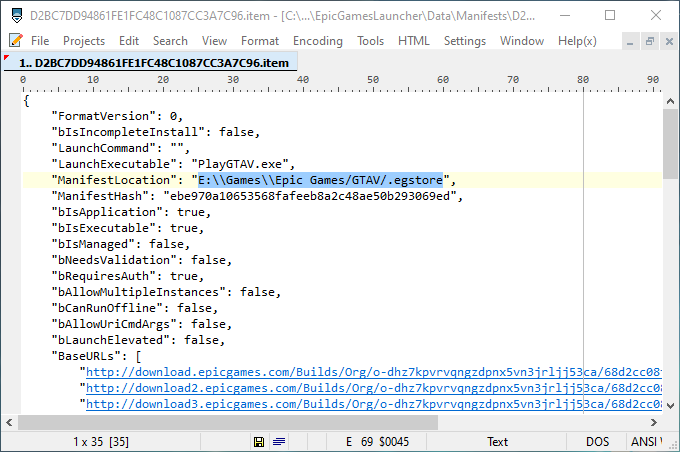Image resolution: width=680 pixels, height=452 pixels.
Task: Click the word wrap lines icon in status bar
Action: 279,442
